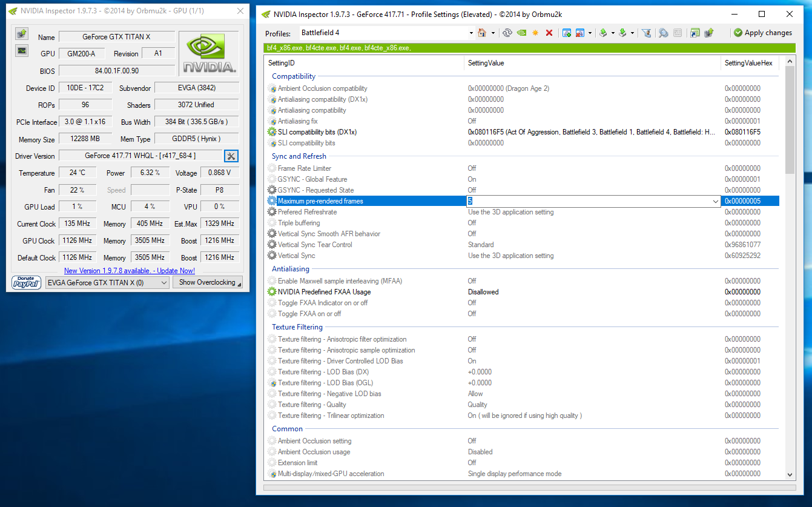Viewport: 812px width, 507px height.
Task: Select Texture filtering - Negative LOD bias row
Action: click(523, 394)
